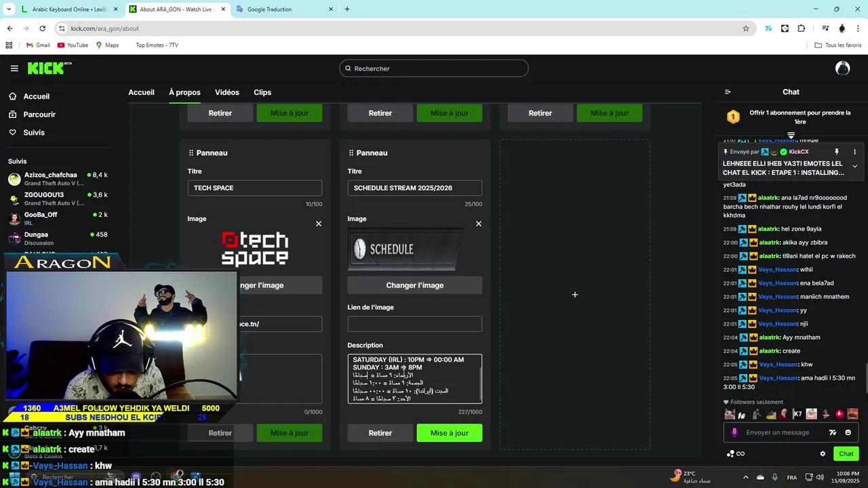Click the TECH SPACE title field
Image resolution: width=868 pixels, height=488 pixels.
[x=255, y=188]
